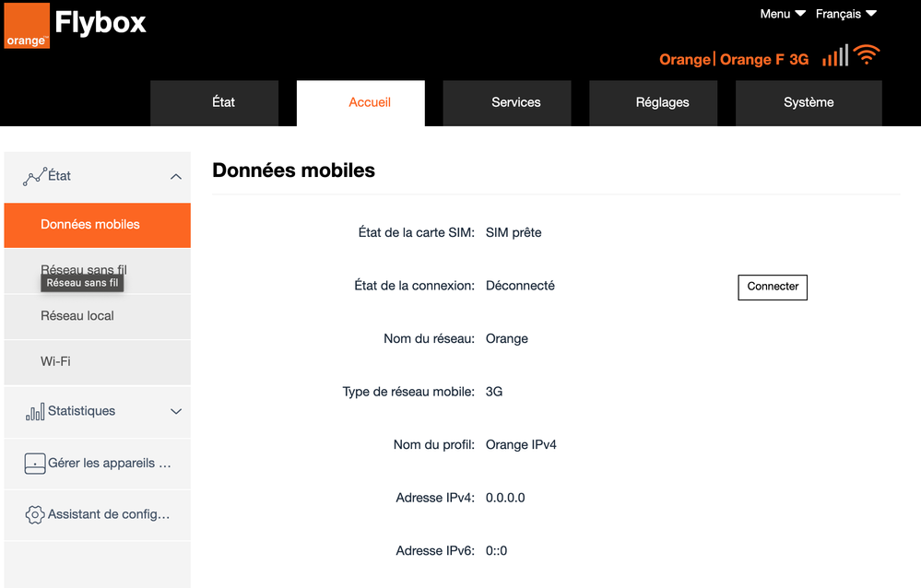Click the Nom du profil label
The width and height of the screenshot is (921, 588).
click(434, 444)
